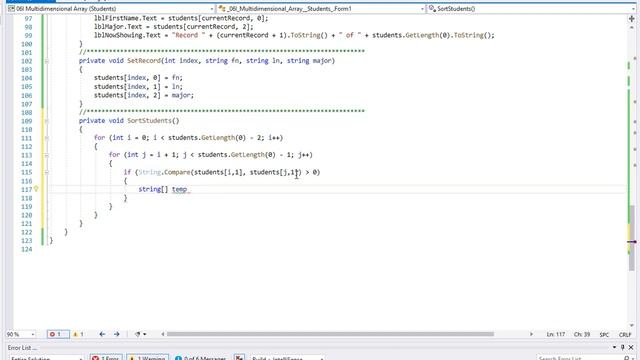
Task: Click the lightbulb quick actions icon on line 117
Action: 36,189
